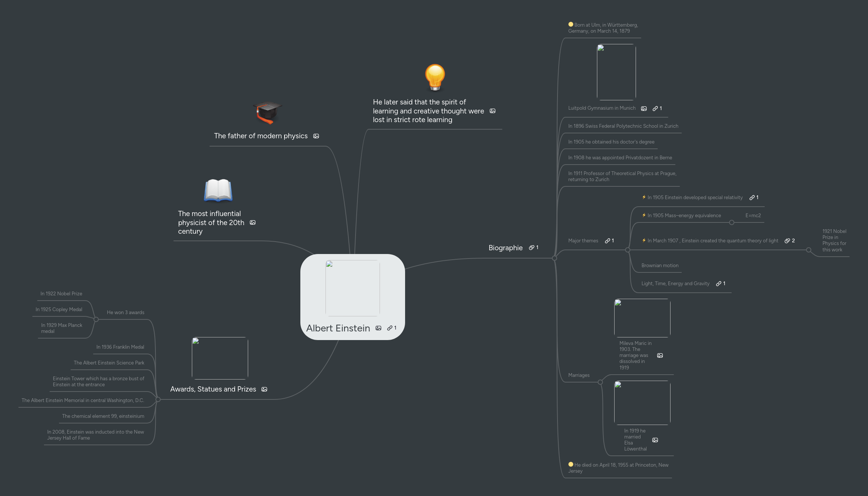Click the open book emoji above "The most influential physicist"
Image resolution: width=868 pixels, height=496 pixels.
click(x=218, y=191)
